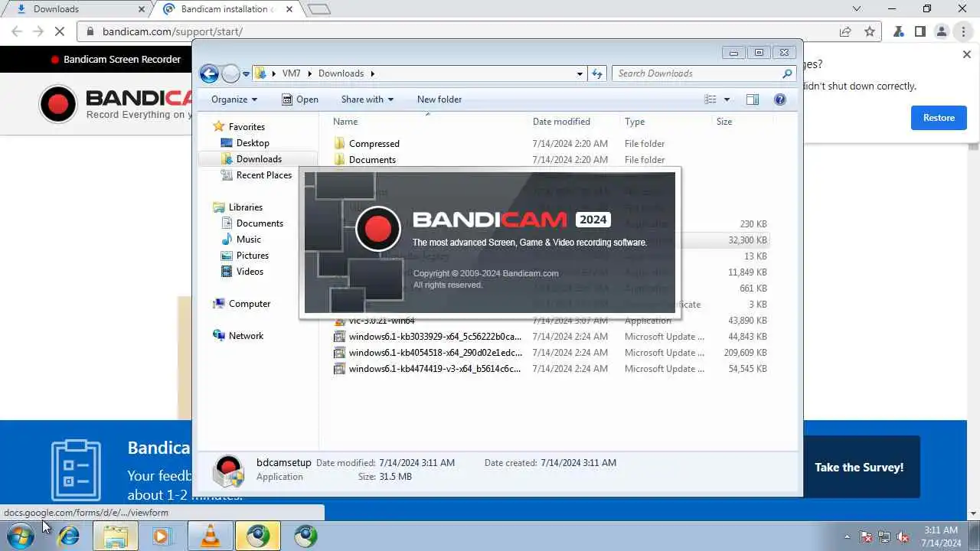Viewport: 980px width, 551px height.
Task: Select Network in the navigation pane
Action: click(246, 336)
